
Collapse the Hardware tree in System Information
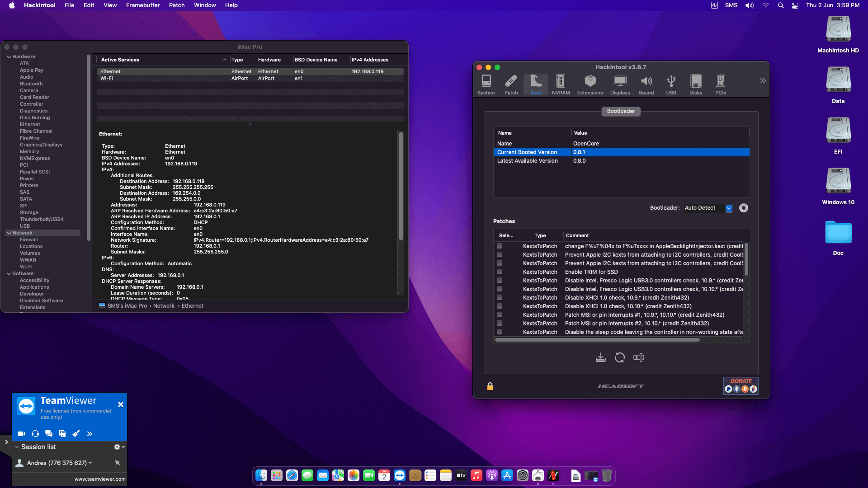point(9,57)
